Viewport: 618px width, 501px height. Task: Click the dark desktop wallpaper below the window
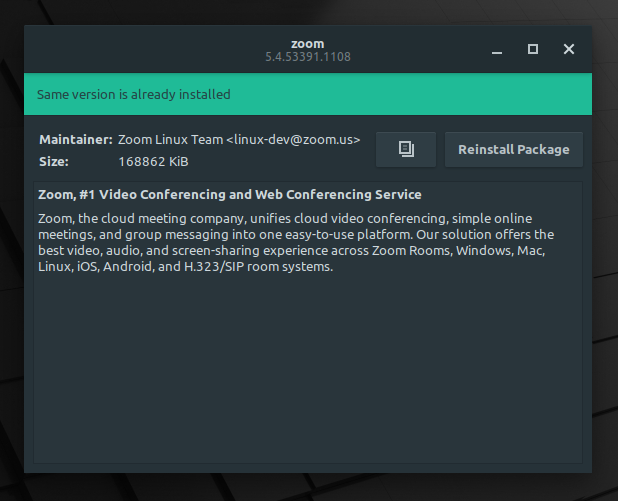pos(307,487)
